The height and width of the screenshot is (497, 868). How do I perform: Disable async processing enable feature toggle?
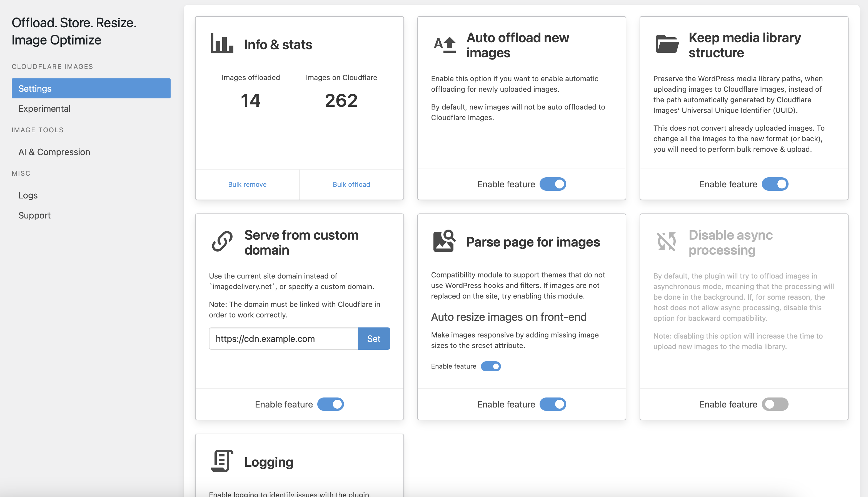tap(775, 404)
